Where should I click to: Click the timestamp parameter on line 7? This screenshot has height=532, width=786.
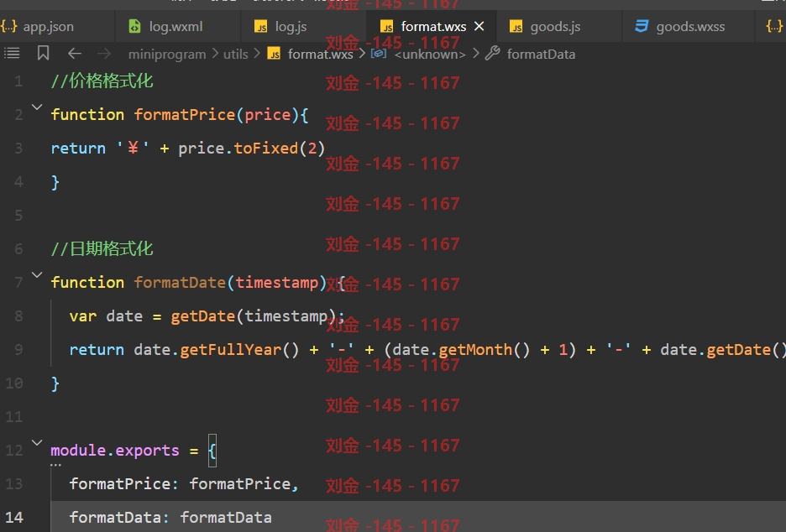tap(277, 283)
